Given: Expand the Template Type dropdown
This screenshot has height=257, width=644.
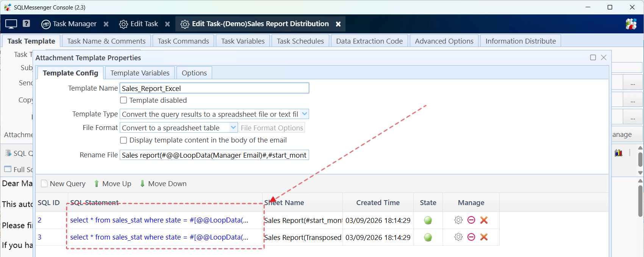Looking at the screenshot, I should (x=305, y=114).
